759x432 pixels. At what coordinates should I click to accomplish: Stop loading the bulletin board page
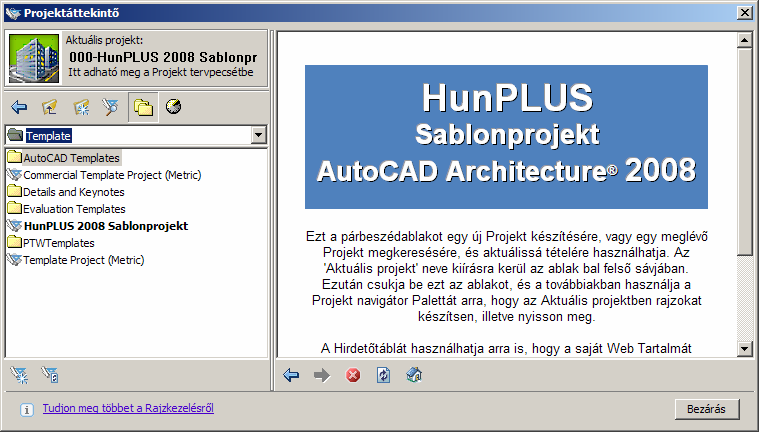tap(353, 375)
